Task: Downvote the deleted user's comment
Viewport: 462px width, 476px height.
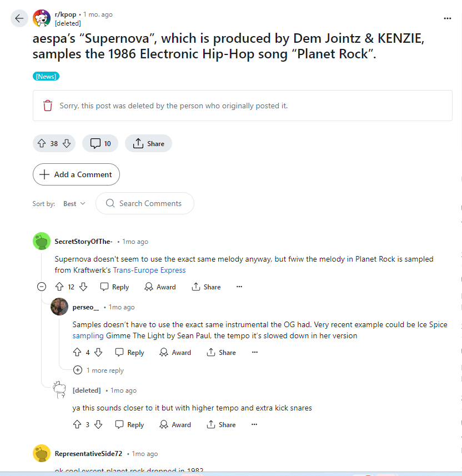Action: (98, 424)
